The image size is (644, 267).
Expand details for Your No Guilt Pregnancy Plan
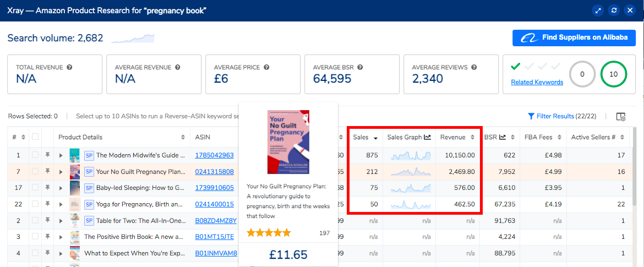[61, 172]
